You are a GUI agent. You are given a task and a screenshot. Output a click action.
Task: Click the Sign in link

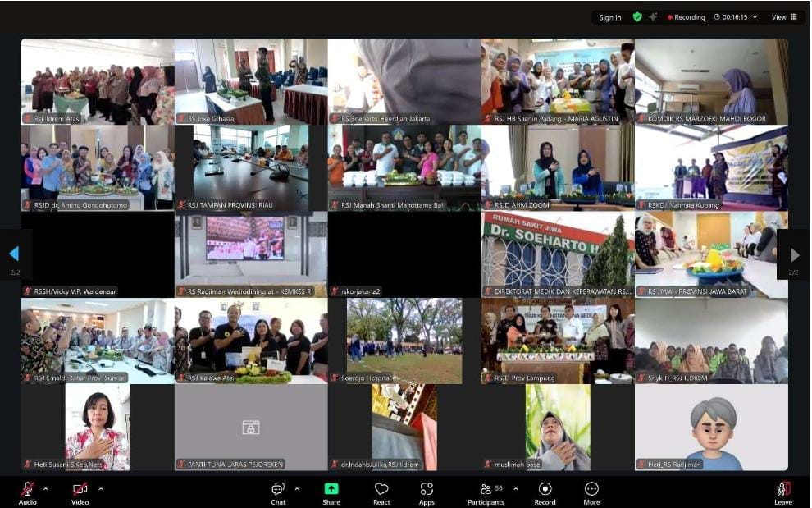[609, 17]
